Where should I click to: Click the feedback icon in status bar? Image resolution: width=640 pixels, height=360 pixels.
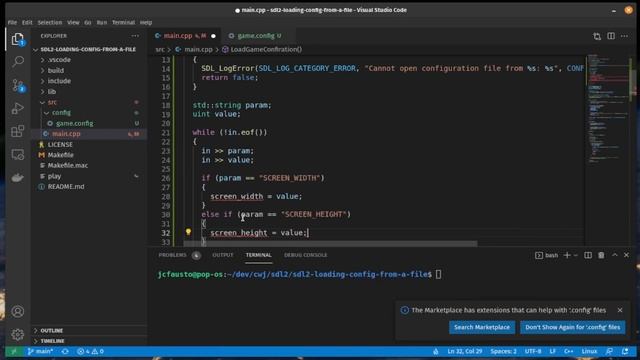[609, 351]
